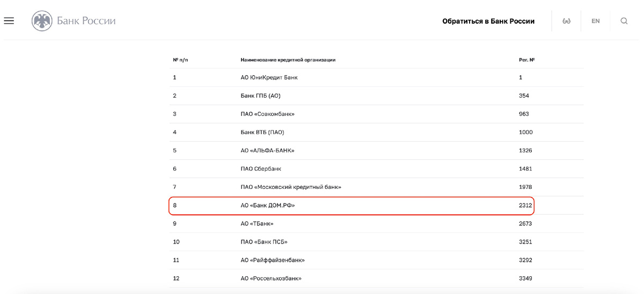
Task: Open the hamburger navigation menu
Action: coord(9,21)
